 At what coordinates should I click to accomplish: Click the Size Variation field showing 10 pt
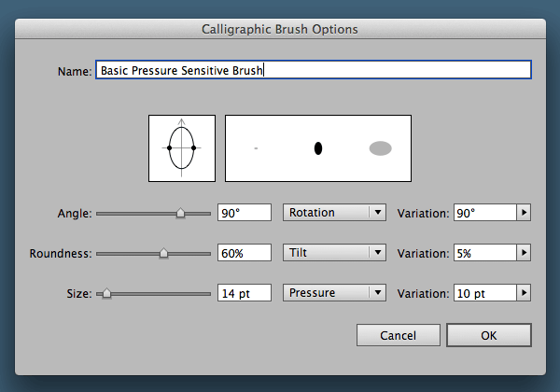485,293
